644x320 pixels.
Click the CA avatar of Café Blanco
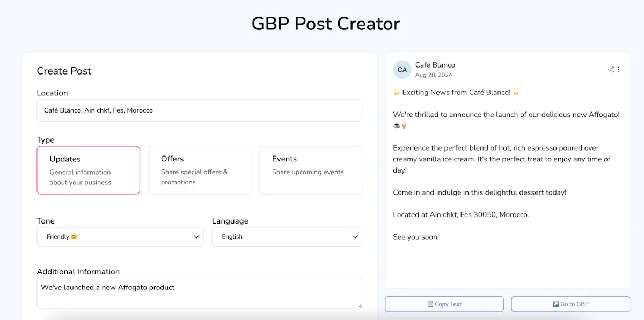[402, 70]
